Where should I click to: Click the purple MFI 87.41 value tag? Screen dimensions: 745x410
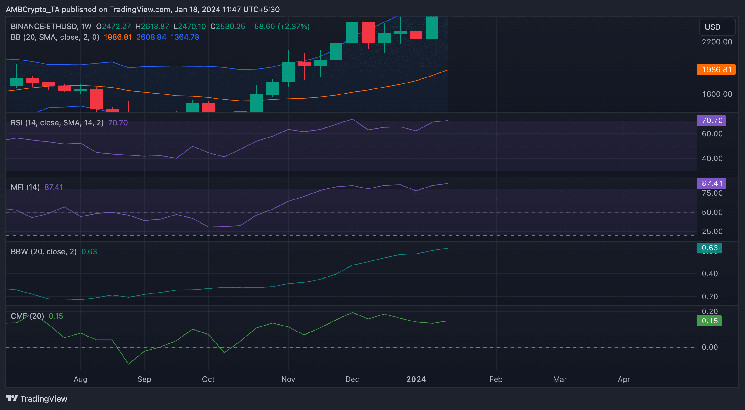712,184
